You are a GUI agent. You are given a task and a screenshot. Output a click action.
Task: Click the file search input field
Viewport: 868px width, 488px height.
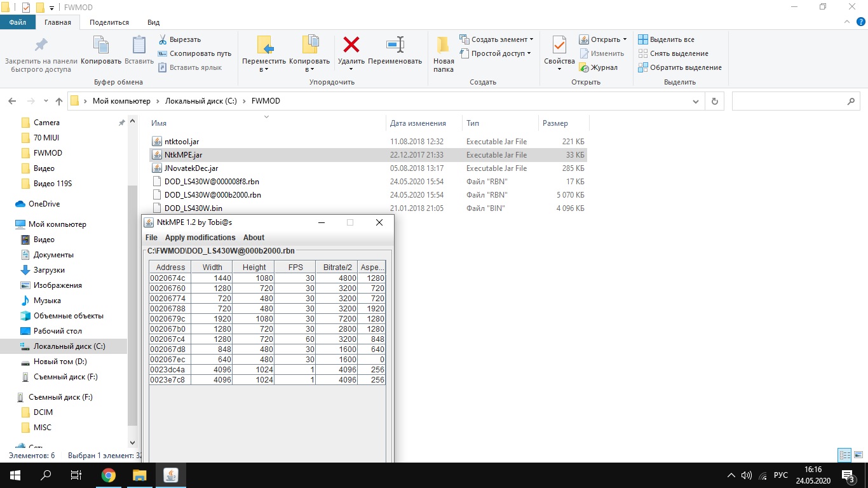[x=788, y=101]
